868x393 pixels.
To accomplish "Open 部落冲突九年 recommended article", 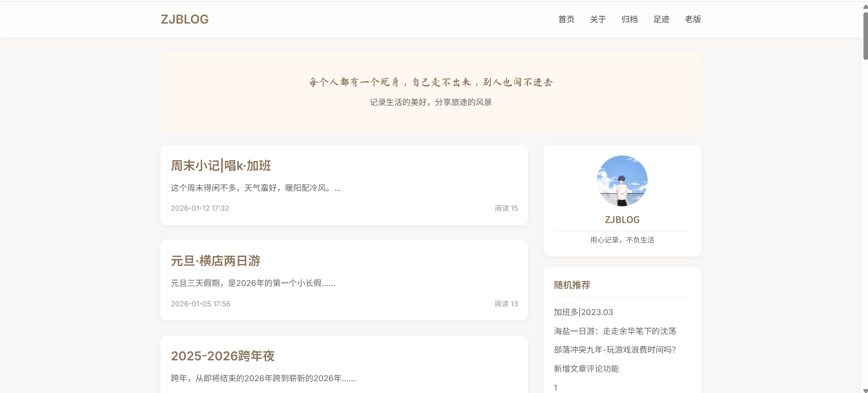I will (x=615, y=350).
